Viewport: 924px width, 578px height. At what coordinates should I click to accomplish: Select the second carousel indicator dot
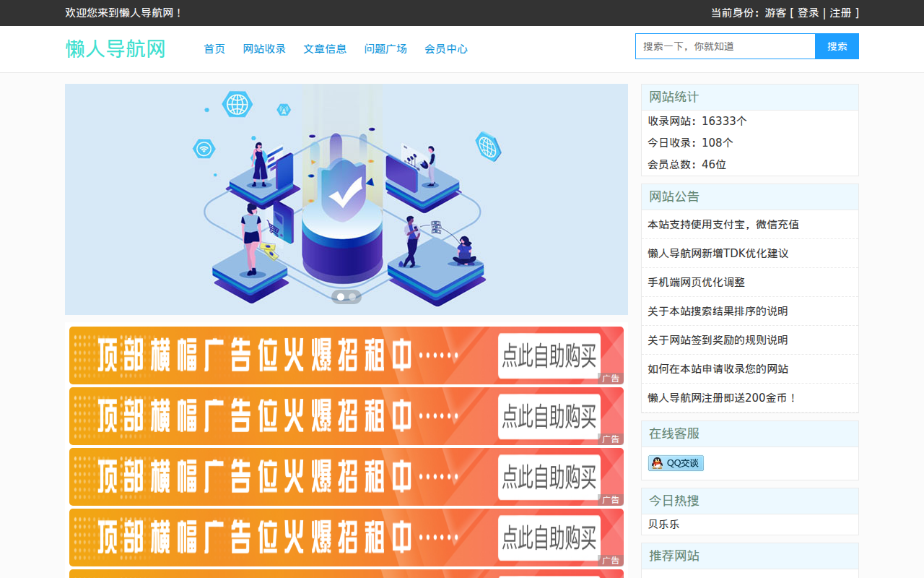click(x=352, y=296)
